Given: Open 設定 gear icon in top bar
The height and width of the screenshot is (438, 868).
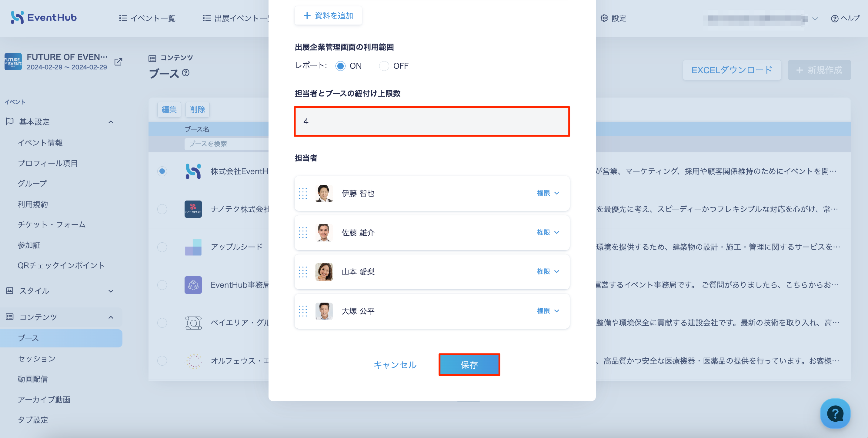Looking at the screenshot, I should (x=604, y=18).
